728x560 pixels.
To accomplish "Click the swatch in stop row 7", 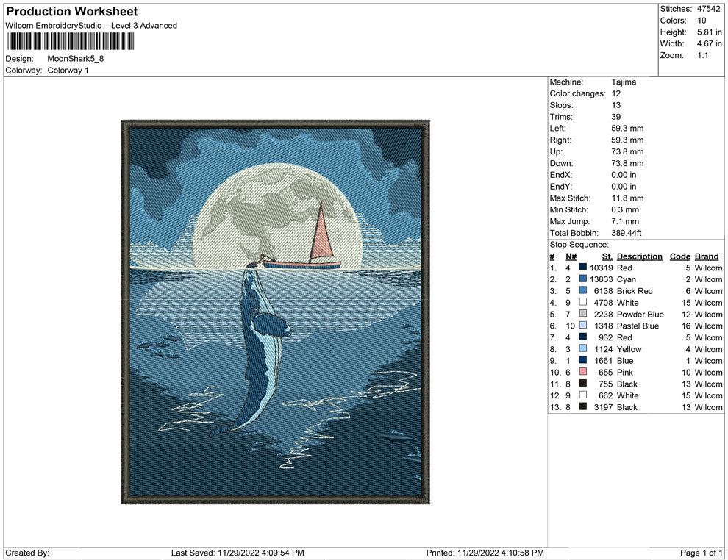I will click(x=582, y=337).
